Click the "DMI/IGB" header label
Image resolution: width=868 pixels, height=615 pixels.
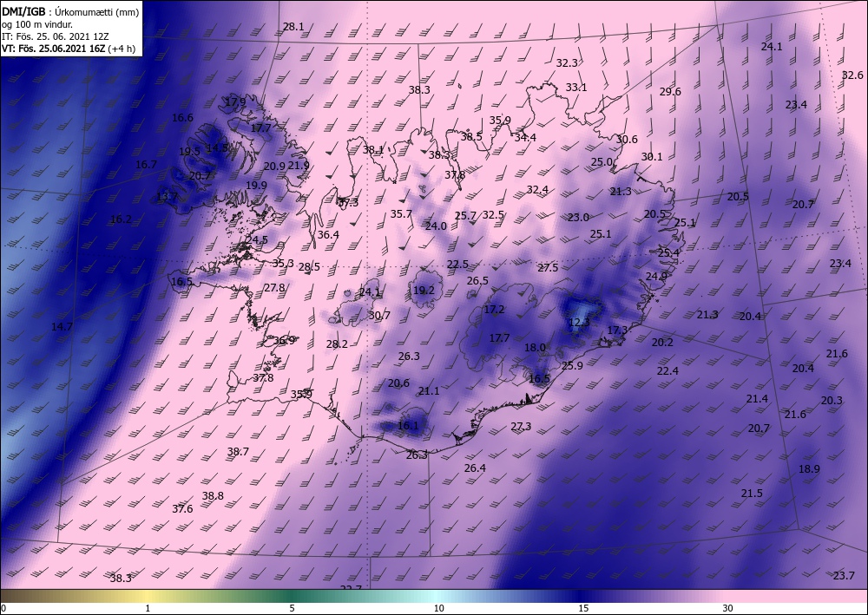(x=23, y=11)
